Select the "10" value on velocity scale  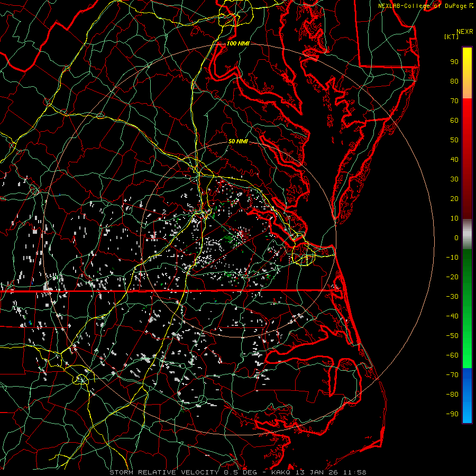pyautogui.click(x=454, y=218)
